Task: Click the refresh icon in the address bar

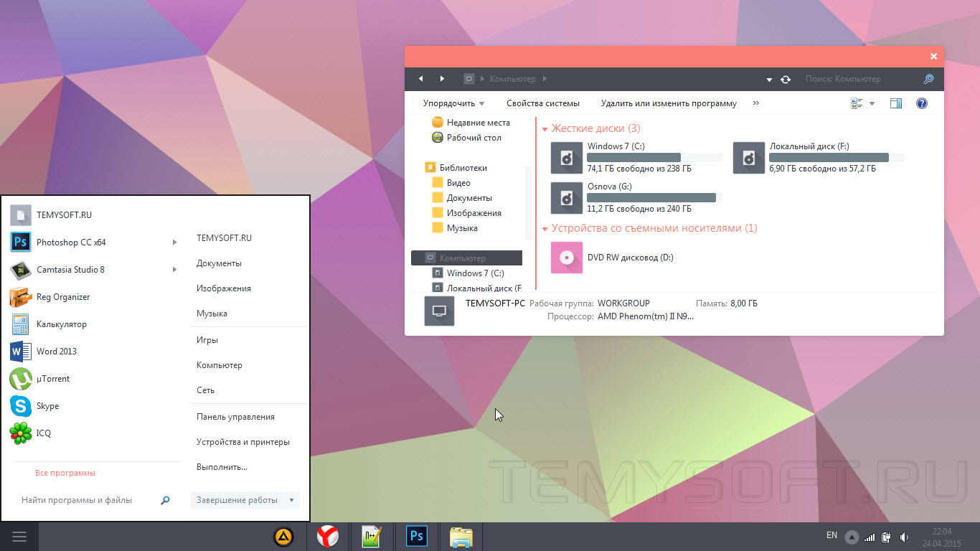Action: coord(786,79)
